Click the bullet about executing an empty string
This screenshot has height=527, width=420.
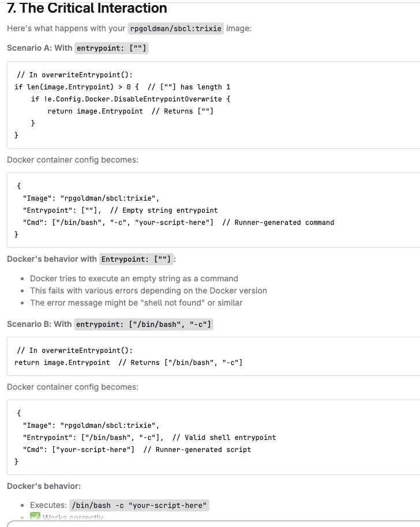(134, 278)
